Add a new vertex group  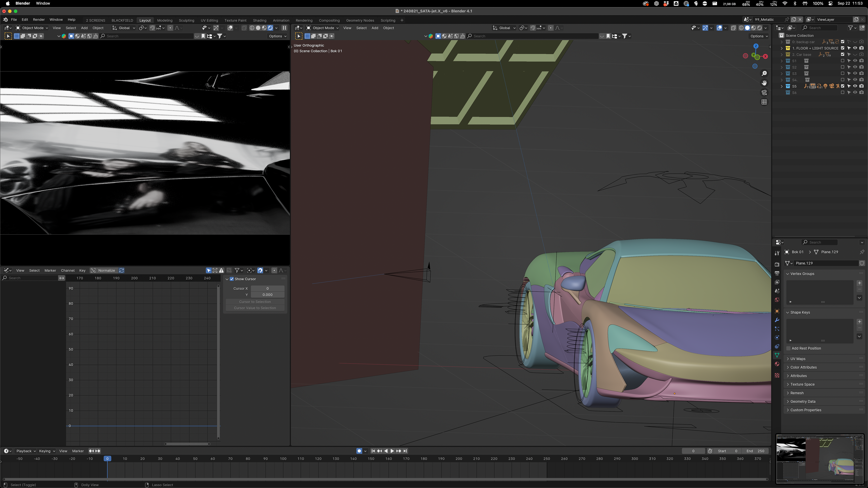point(859,283)
